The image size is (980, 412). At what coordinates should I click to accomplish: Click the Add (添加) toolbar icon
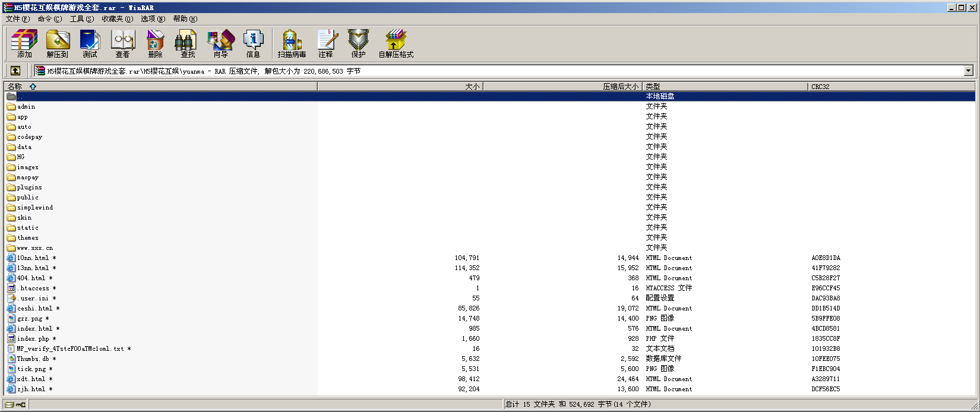tap(24, 43)
